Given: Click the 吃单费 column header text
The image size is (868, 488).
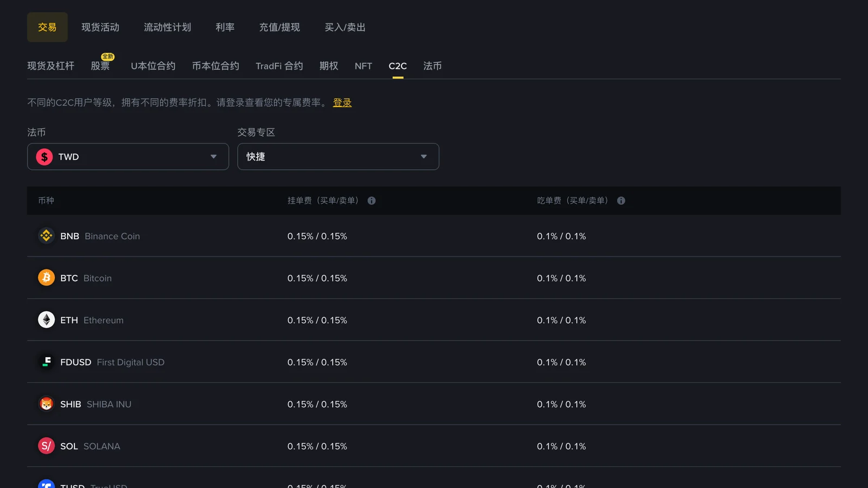Looking at the screenshot, I should [573, 201].
